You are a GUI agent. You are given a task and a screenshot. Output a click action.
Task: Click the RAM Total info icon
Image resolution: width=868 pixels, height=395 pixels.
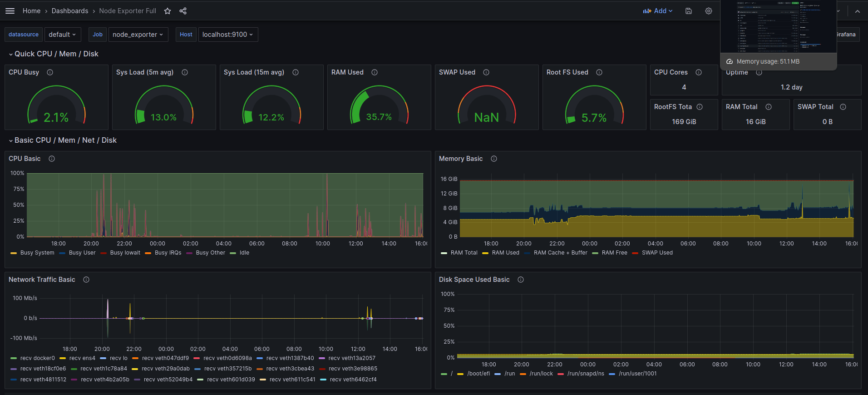[x=769, y=107]
